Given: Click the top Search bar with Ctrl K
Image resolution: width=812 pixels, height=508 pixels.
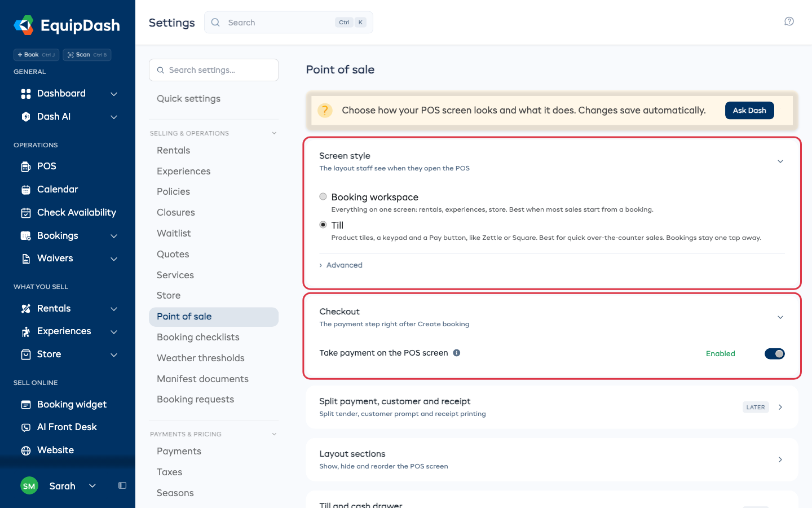Looking at the screenshot, I should point(289,23).
